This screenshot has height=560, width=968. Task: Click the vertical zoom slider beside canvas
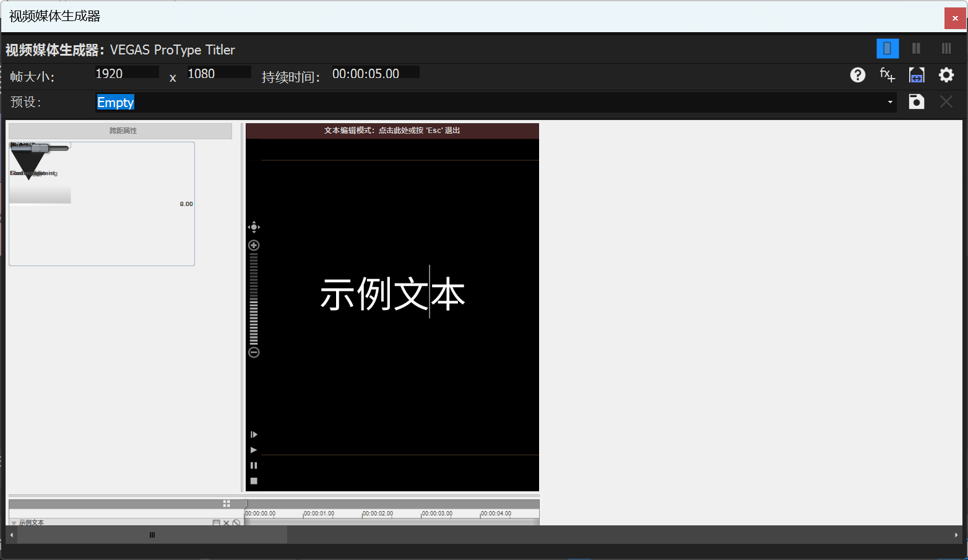click(254, 297)
